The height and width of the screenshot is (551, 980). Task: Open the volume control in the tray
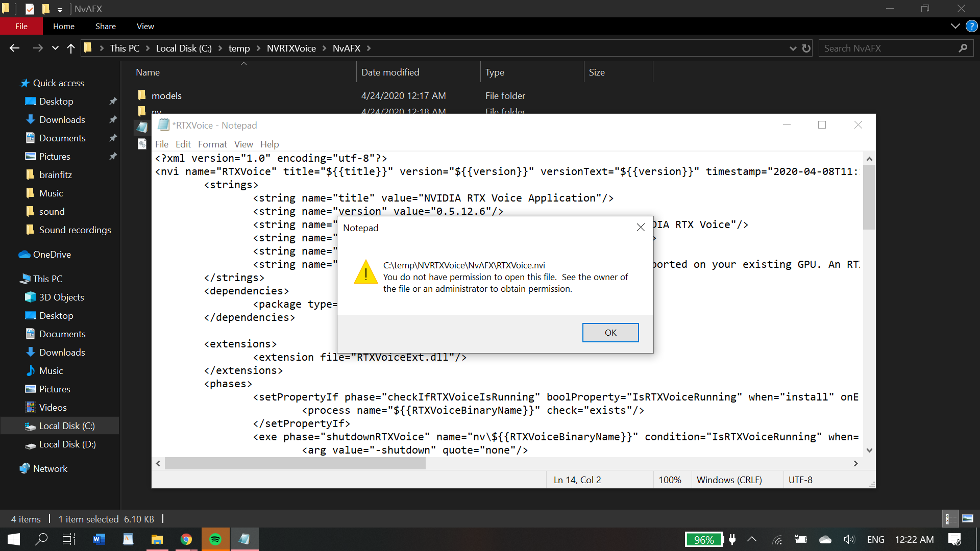coord(849,539)
